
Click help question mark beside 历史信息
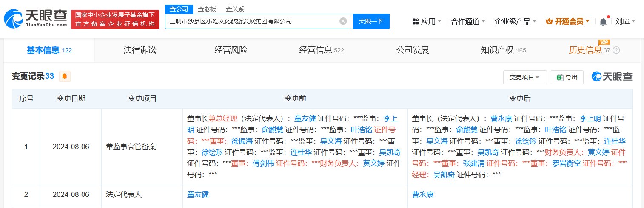(x=616, y=50)
